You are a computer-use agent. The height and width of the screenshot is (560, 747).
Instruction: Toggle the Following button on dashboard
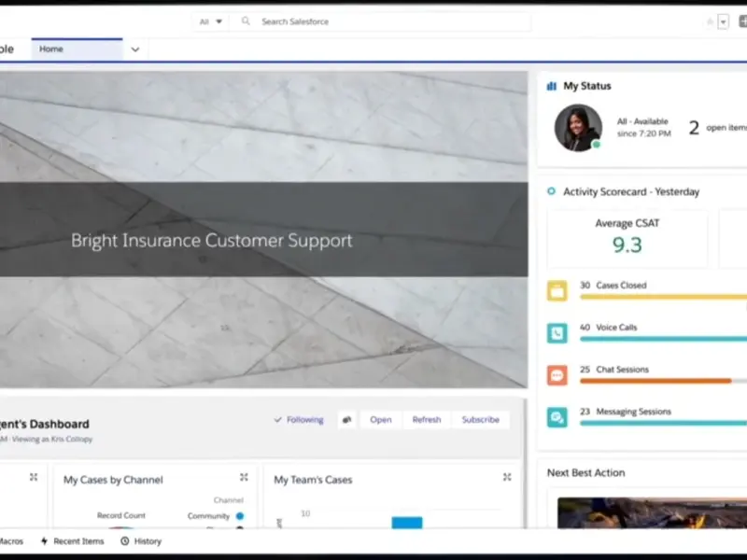pos(299,420)
